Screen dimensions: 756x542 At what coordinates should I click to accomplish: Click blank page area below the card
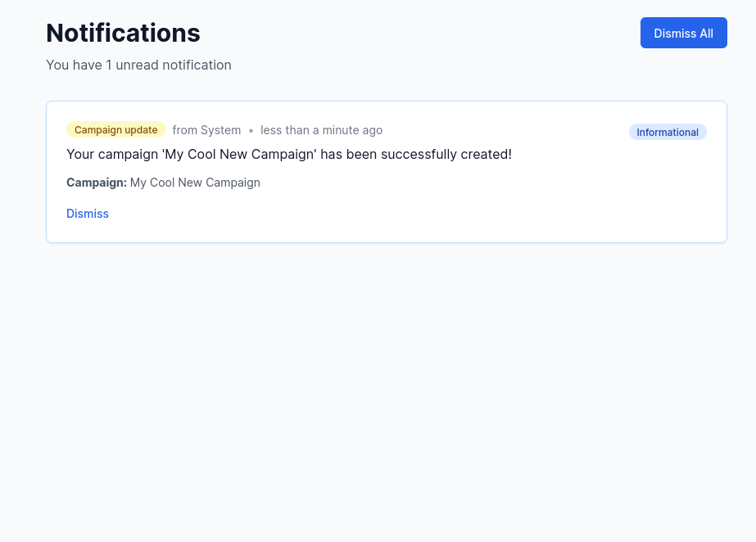point(377,393)
